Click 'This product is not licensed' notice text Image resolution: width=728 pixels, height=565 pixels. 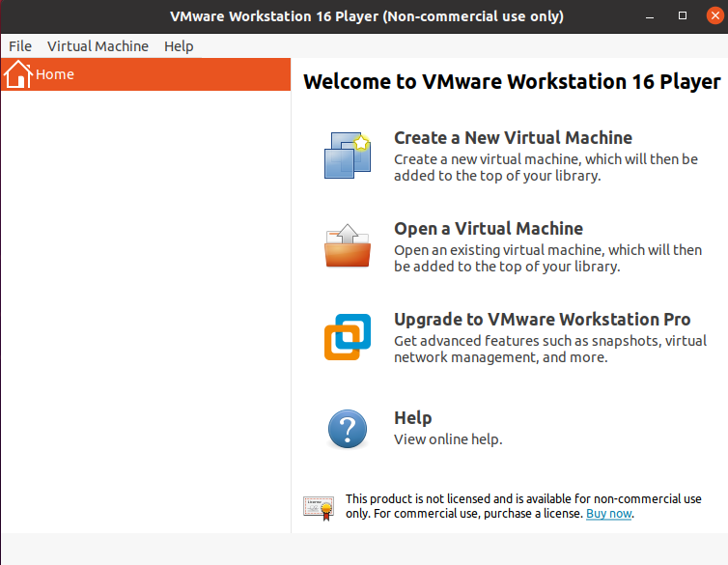523,506
